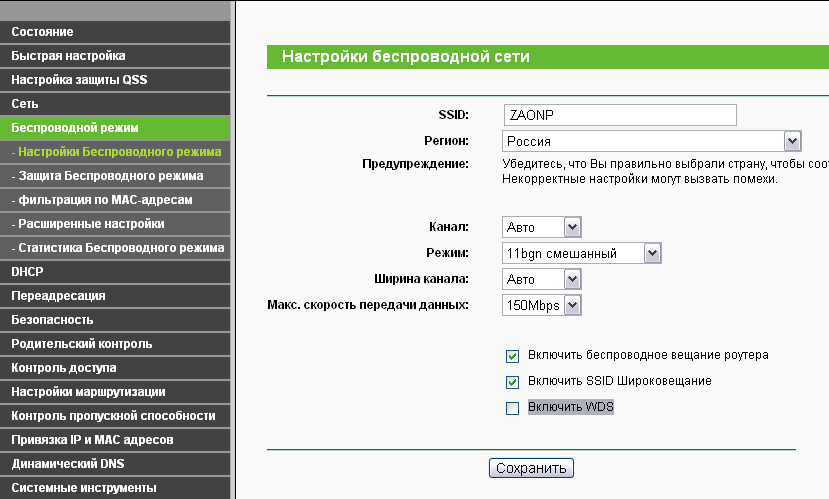Open the 'Режим' dropdown with 11bgn смешанный
Screen dimensions: 829x499
pyautogui.click(x=582, y=254)
